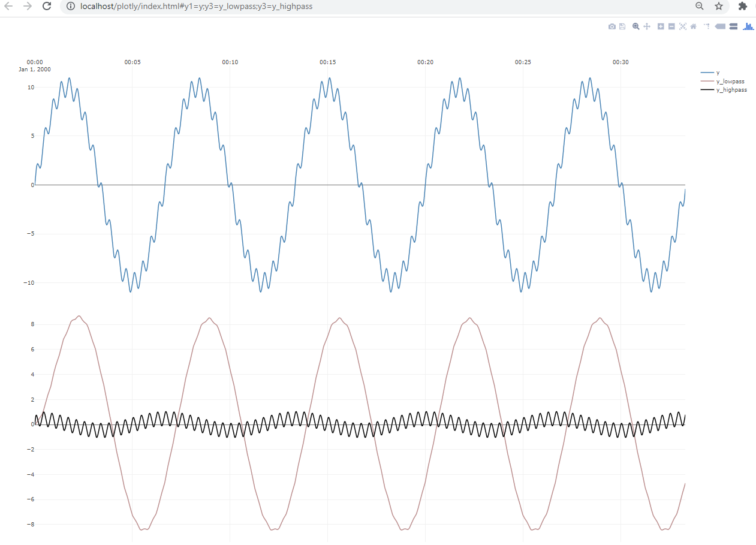Open the Plotly logo link
Image resolution: width=756 pixels, height=545 pixels.
[x=748, y=26]
